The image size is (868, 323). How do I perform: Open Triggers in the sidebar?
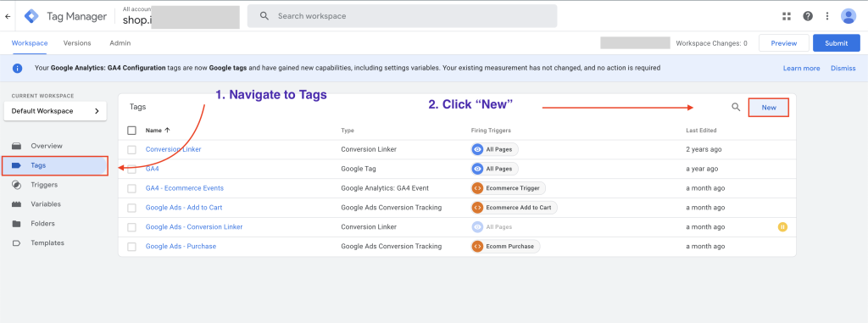tap(44, 185)
